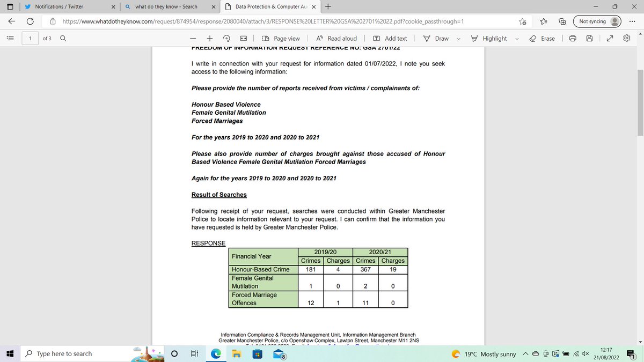This screenshot has height=362, width=644.
Task: Expand the Highlight color options dropdown
Action: tap(517, 39)
